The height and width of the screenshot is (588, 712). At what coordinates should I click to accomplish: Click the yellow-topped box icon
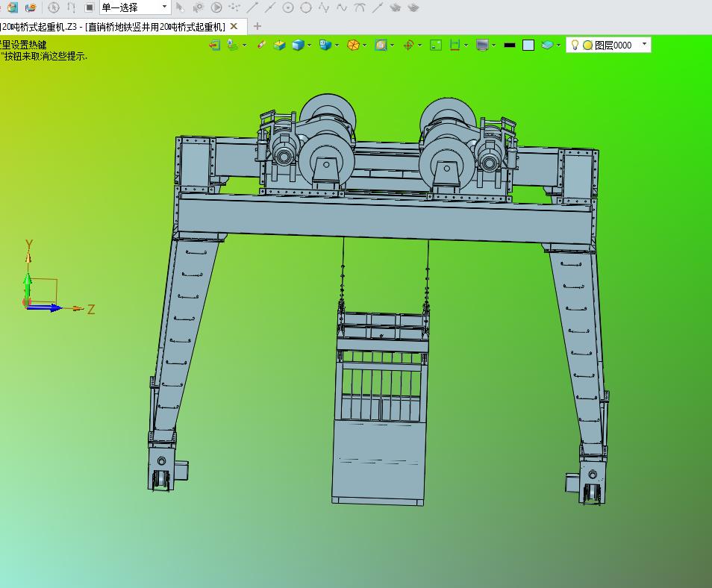point(279,46)
